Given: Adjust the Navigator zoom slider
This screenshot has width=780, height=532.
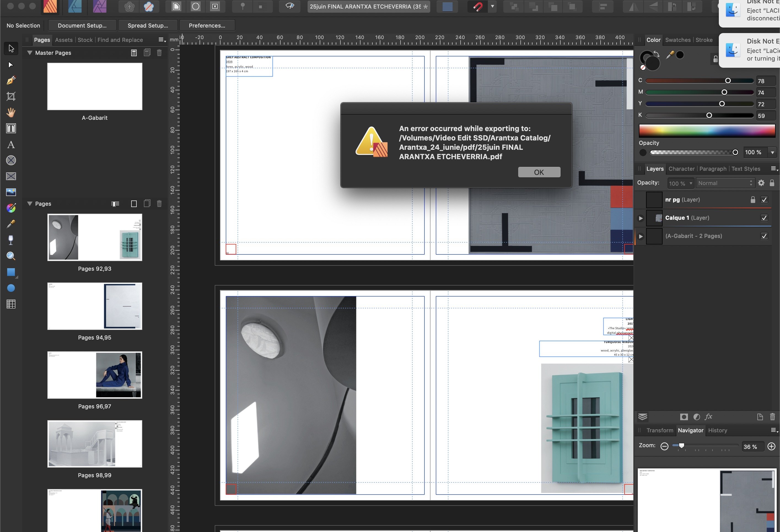Looking at the screenshot, I should [705, 446].
